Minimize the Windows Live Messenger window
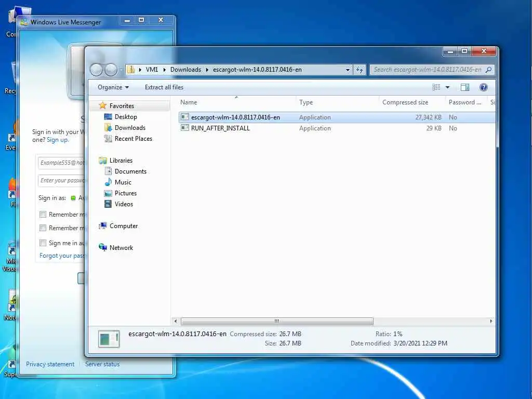The height and width of the screenshot is (399, 532). pos(127,20)
